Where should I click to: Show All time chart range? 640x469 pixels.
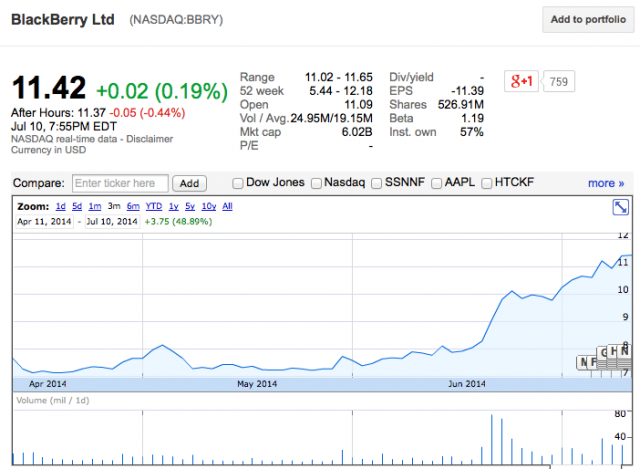coord(227,206)
